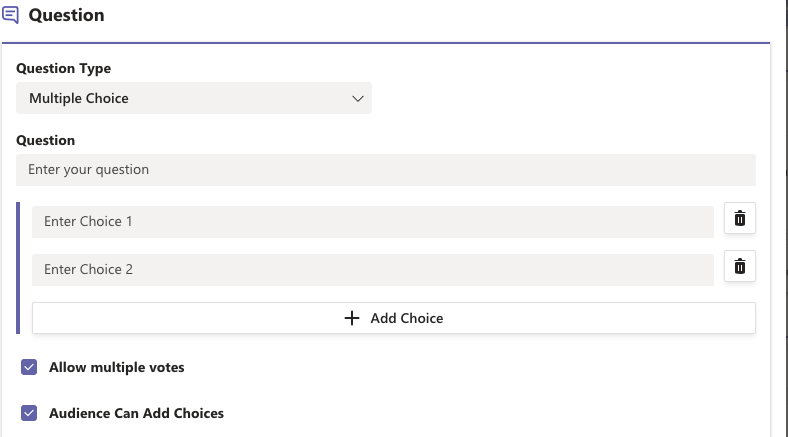Click the Question speech-bubble icon in header
The width and height of the screenshot is (788, 437).
point(11,15)
